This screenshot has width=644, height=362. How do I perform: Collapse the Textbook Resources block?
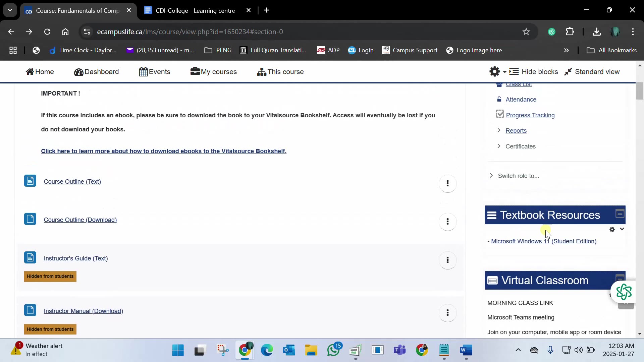(620, 214)
